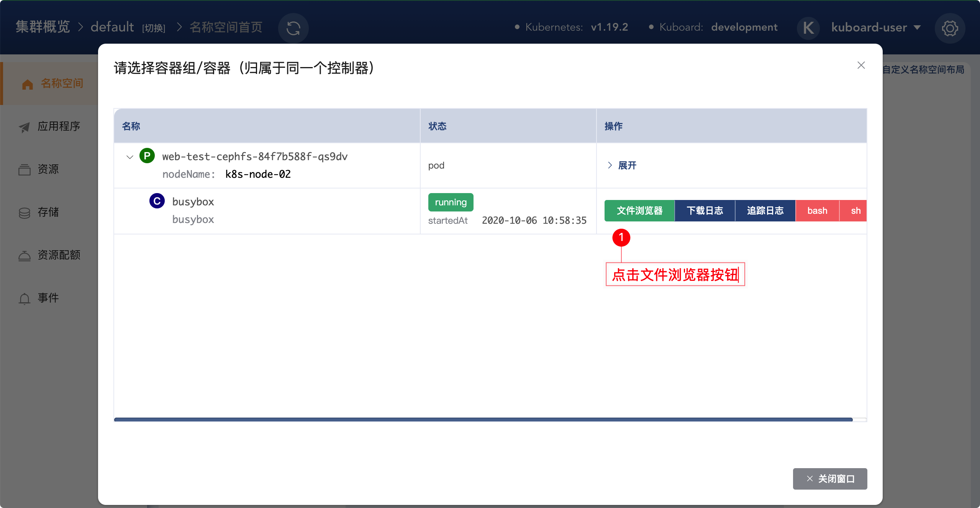
Task: Click the 存储 database icon
Action: tap(25, 213)
